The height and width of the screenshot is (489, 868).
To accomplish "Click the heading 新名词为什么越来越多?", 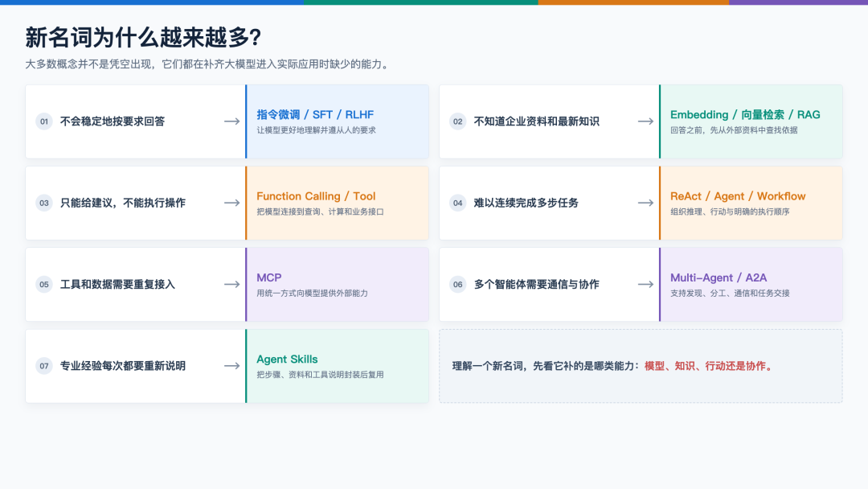I will (143, 38).
